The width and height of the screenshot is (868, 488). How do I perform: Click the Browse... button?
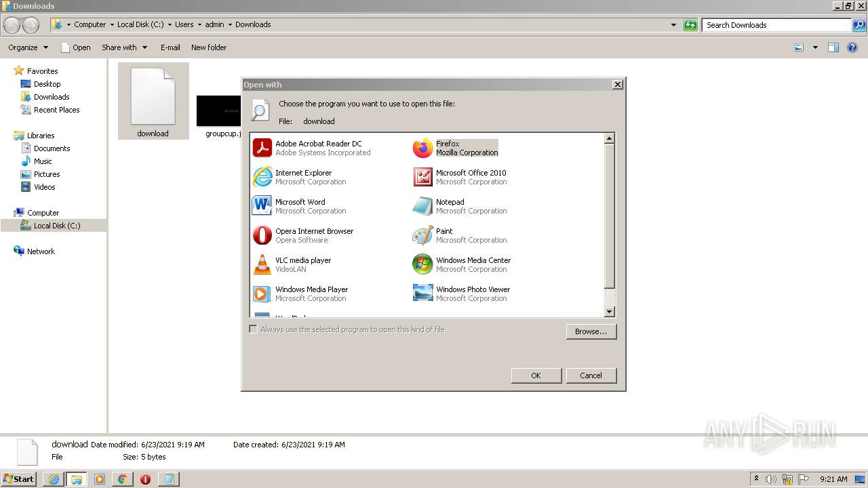tap(591, 331)
